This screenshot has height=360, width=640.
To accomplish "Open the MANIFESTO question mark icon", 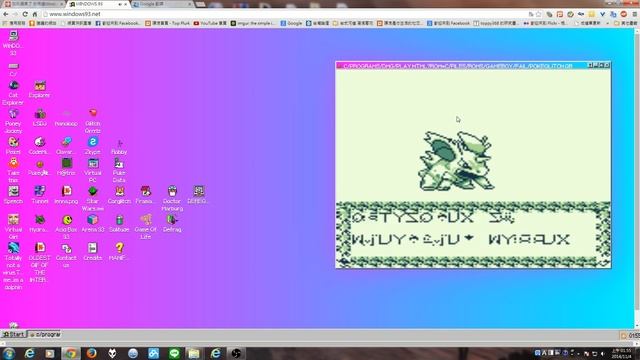I will point(119,251).
